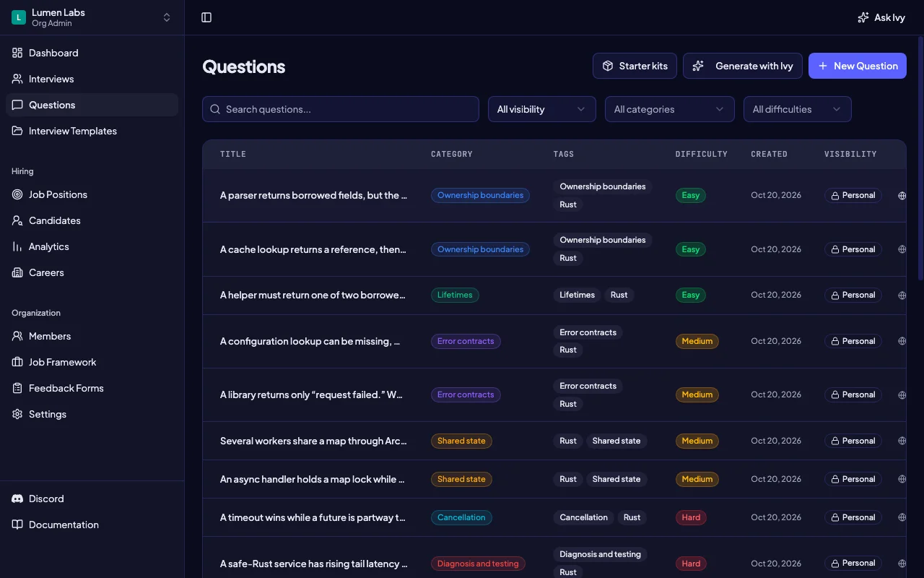This screenshot has width=924, height=578.
Task: Click the Members users icon
Action: pos(17,336)
